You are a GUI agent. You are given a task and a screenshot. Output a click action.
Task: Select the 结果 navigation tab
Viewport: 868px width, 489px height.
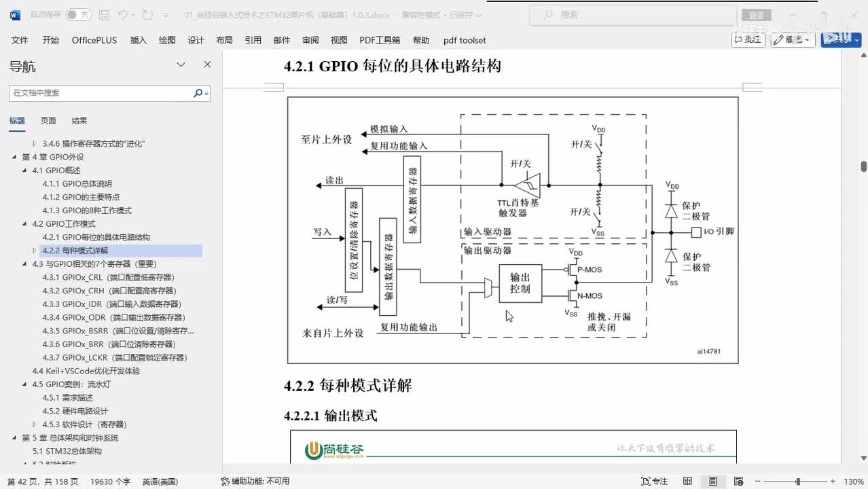point(79,121)
